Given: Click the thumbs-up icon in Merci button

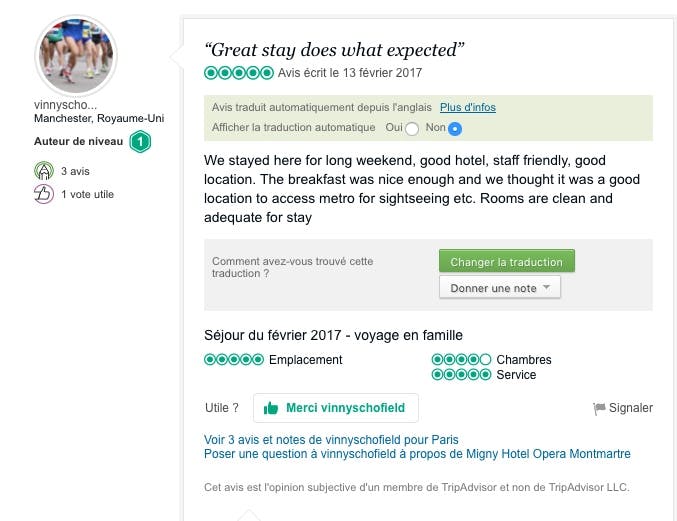Looking at the screenshot, I should 271,408.
